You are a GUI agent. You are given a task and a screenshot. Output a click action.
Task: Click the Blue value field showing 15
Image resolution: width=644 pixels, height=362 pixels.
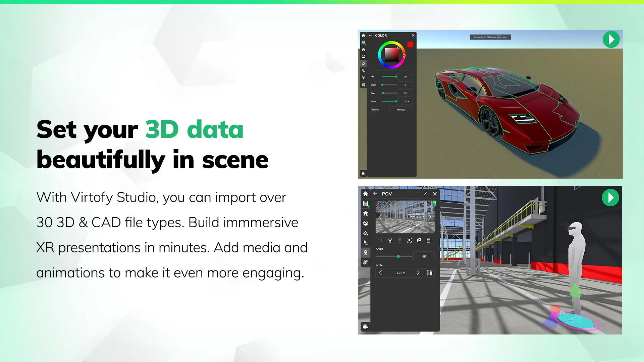pos(405,93)
